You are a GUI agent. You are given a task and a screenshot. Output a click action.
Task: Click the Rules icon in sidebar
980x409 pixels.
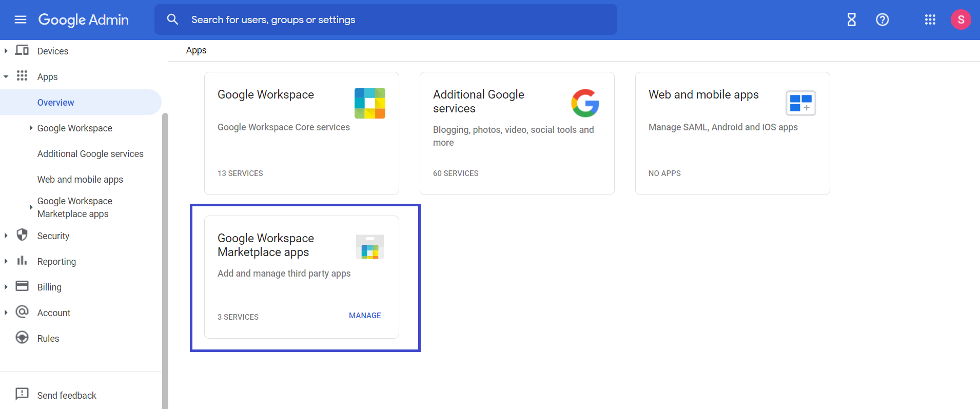coord(22,337)
